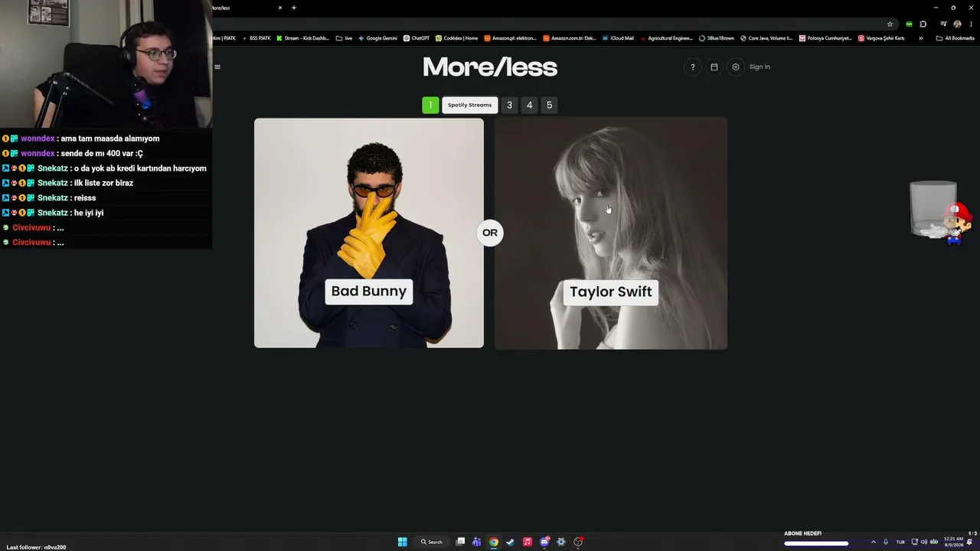
Task: Open the help question mark button
Action: (692, 67)
